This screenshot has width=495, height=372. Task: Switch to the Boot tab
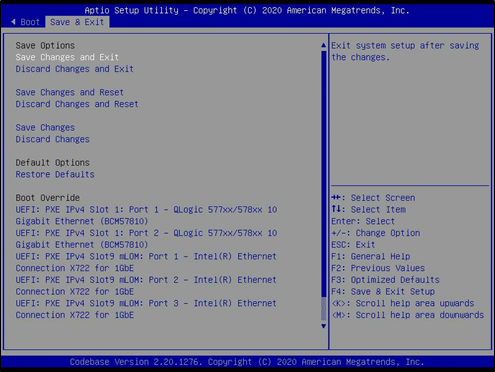click(x=30, y=22)
